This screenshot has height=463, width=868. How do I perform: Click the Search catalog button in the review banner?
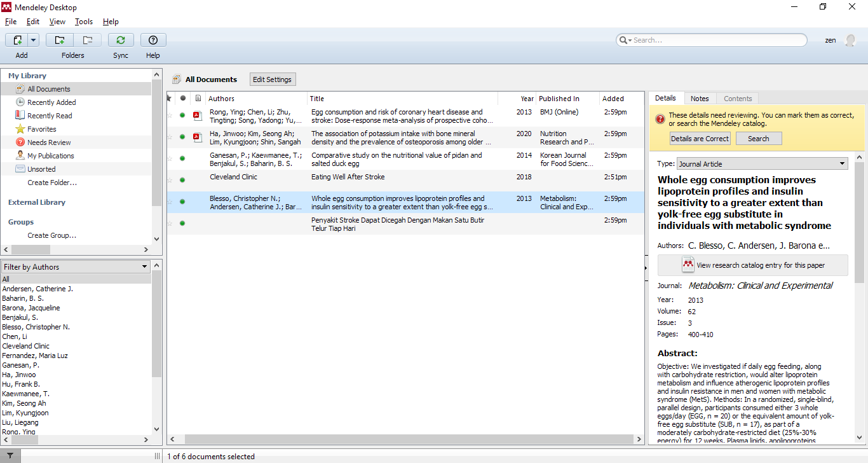(x=759, y=139)
